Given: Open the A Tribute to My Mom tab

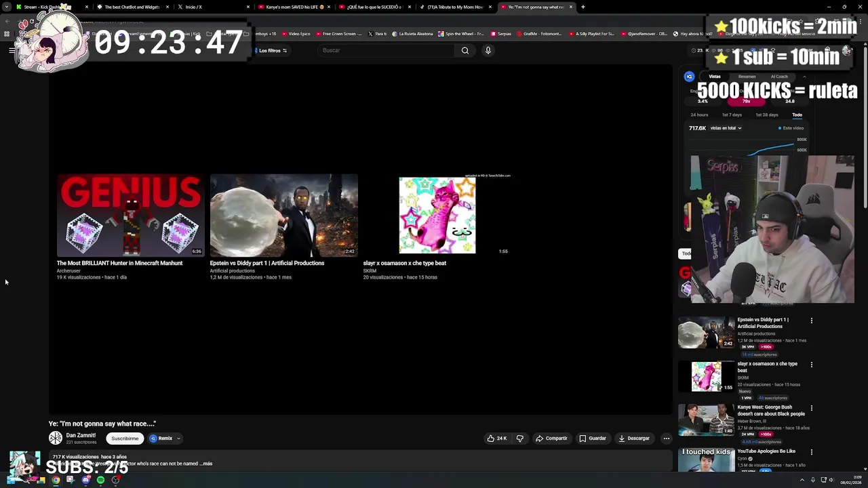Looking at the screenshot, I should tap(454, 7).
